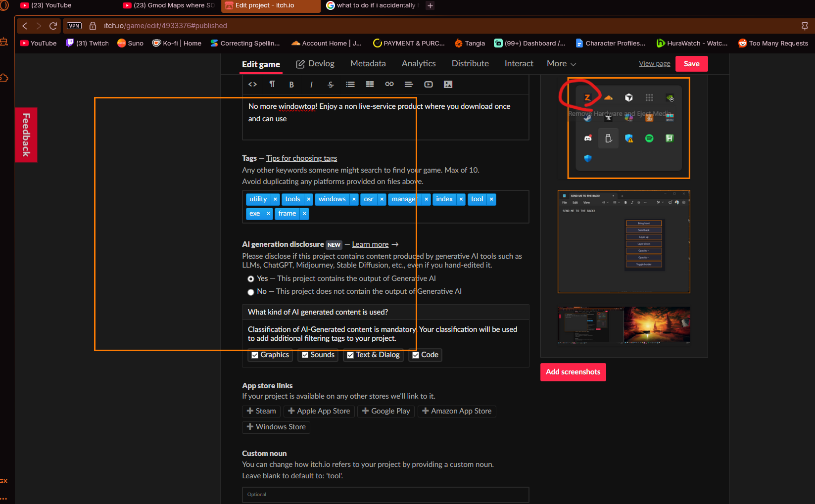Remove the tool tag
The height and width of the screenshot is (504, 815).
click(491, 199)
